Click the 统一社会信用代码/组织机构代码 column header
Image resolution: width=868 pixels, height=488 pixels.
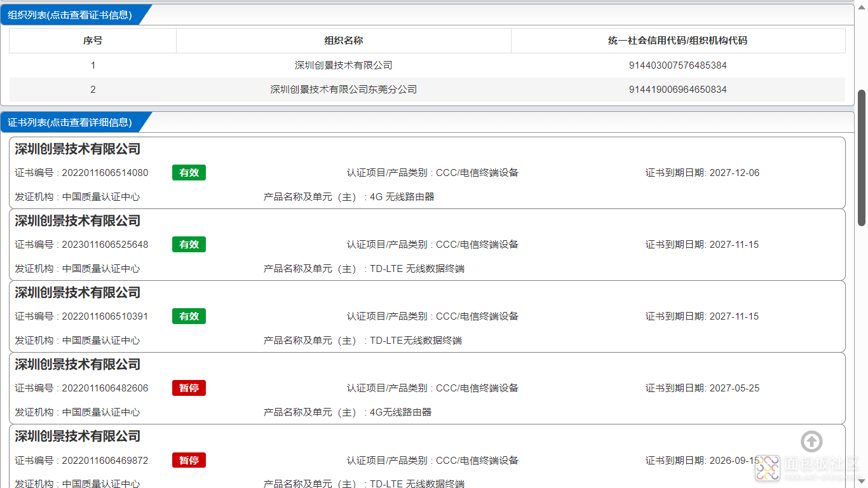[678, 41]
